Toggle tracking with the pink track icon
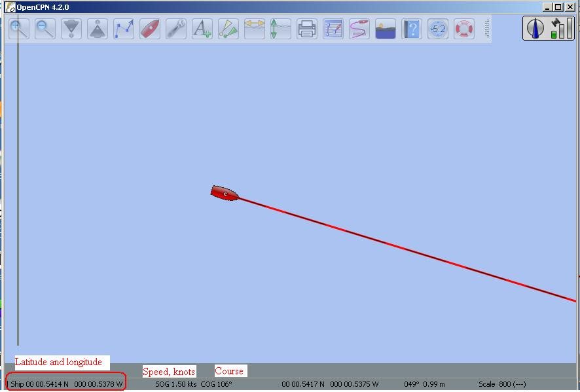580x392 pixels. click(x=359, y=29)
